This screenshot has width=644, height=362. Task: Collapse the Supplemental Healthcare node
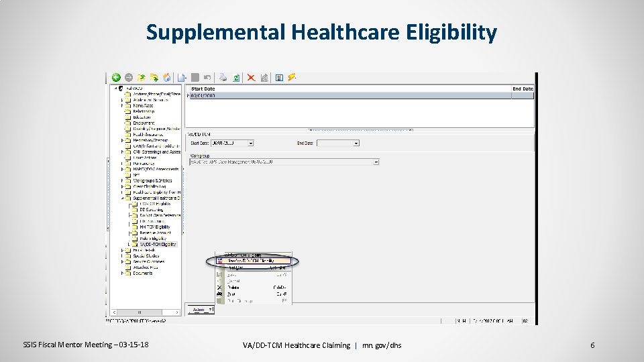pos(122,198)
